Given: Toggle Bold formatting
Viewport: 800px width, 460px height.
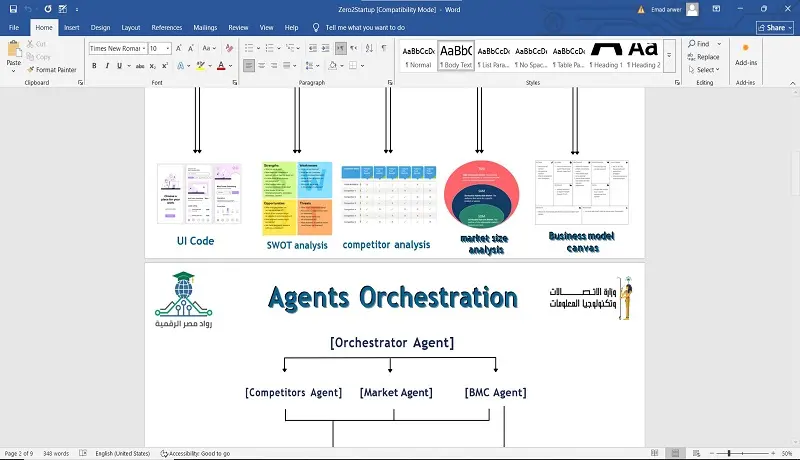Looking at the screenshot, I should pos(94,66).
